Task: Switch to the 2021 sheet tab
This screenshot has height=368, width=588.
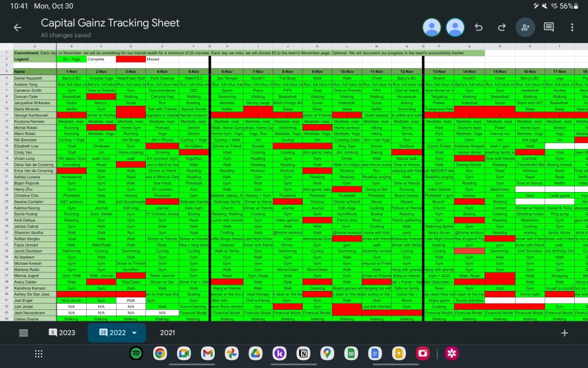Action: pyautogui.click(x=167, y=332)
